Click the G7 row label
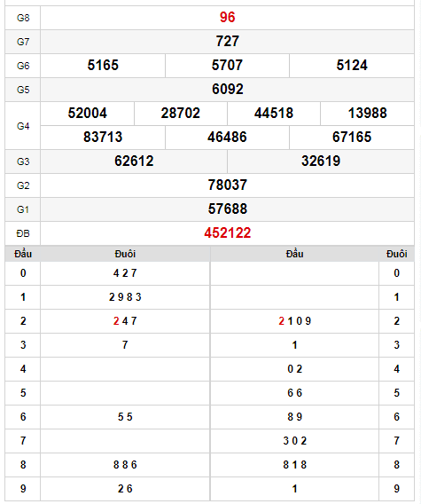Screen dimensions: 421x504 tap(23, 42)
